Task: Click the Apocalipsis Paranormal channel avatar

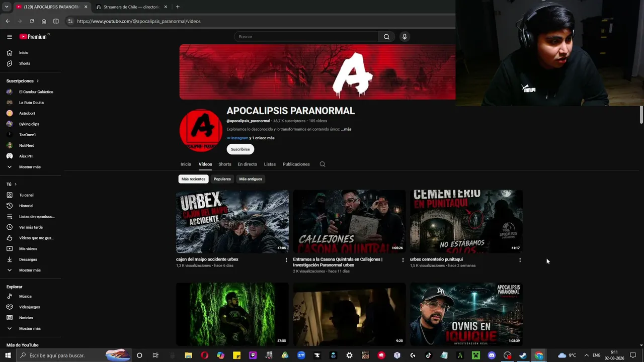Action: tap(201, 130)
